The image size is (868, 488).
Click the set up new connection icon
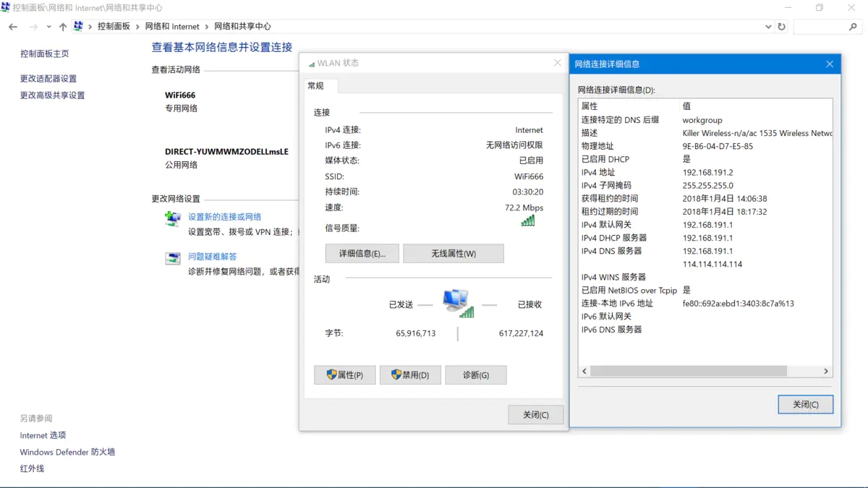tap(173, 218)
